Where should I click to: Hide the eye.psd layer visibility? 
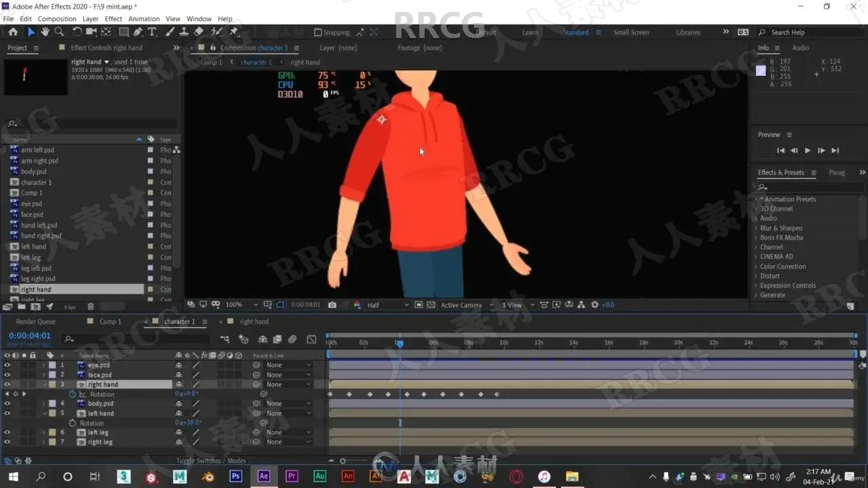click(x=7, y=365)
